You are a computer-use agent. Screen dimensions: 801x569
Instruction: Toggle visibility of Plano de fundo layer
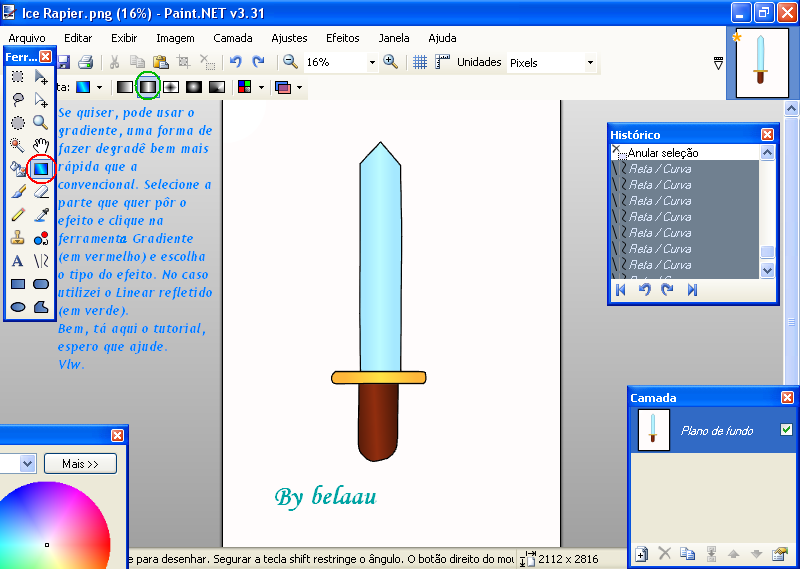[785, 430]
